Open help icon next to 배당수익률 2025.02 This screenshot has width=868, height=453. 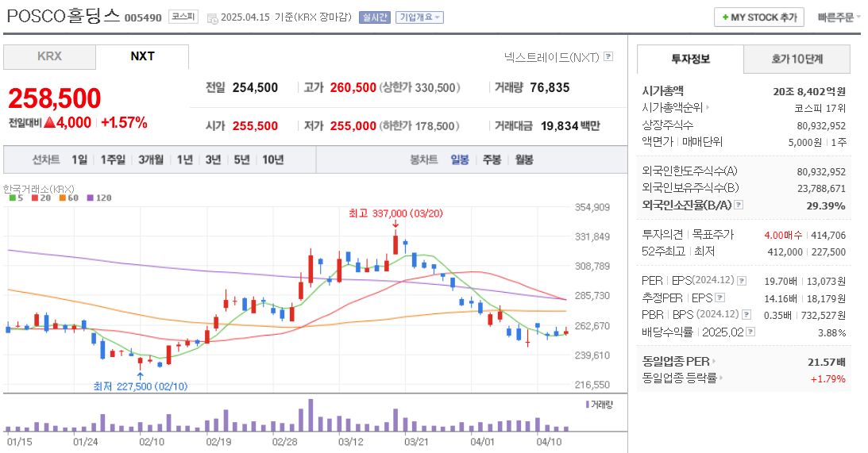[750, 332]
